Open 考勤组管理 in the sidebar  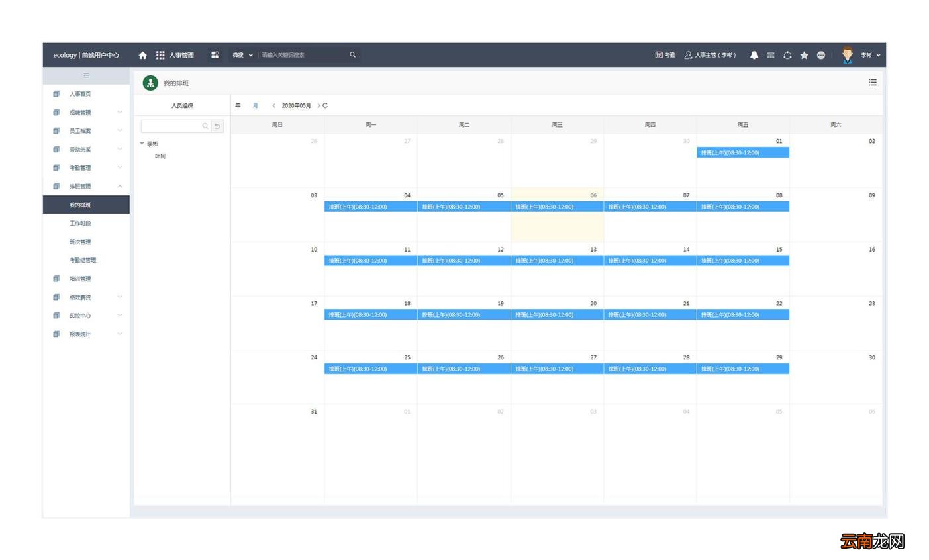pos(83,261)
